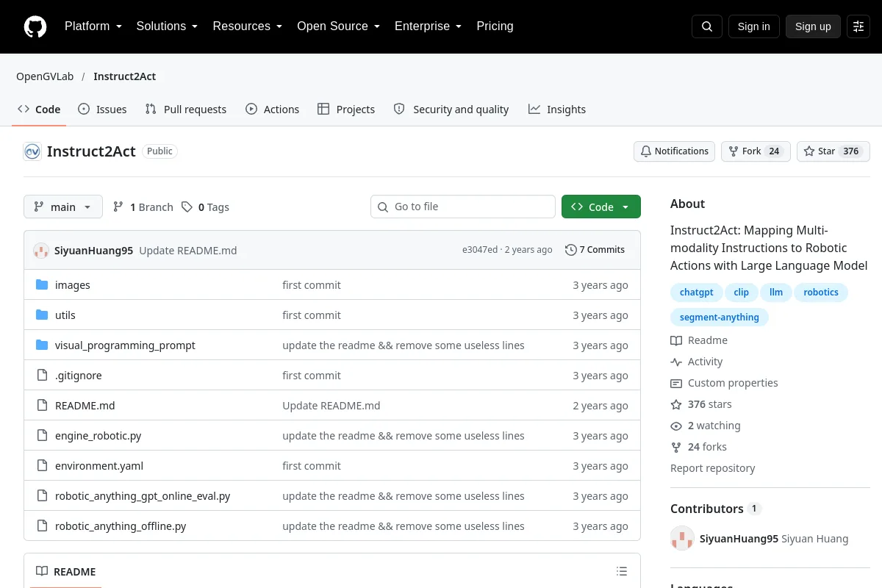Screen dimensions: 882x588
Task: Click SiyuanHuang95's avatar in the Contributors section
Action: (682, 539)
